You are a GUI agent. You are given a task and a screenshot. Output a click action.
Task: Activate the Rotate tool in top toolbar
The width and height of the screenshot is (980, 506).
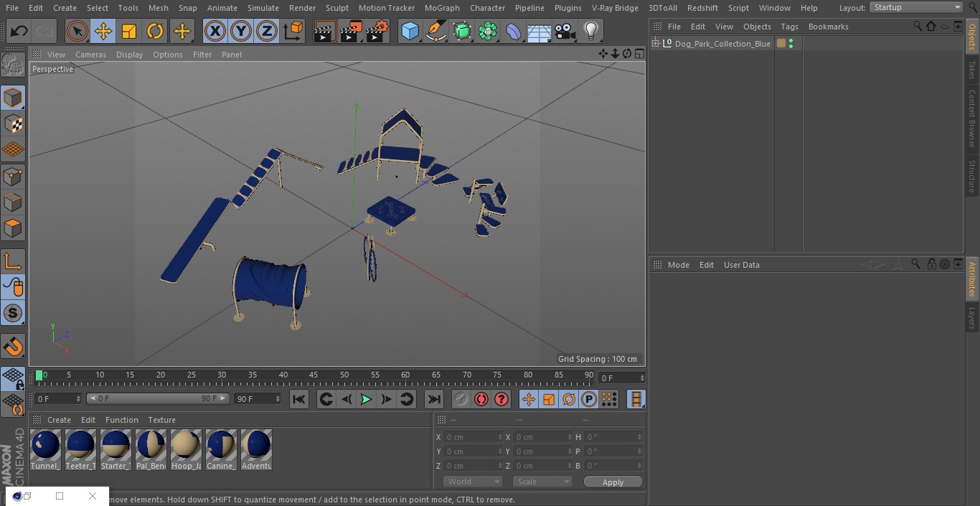tap(155, 32)
